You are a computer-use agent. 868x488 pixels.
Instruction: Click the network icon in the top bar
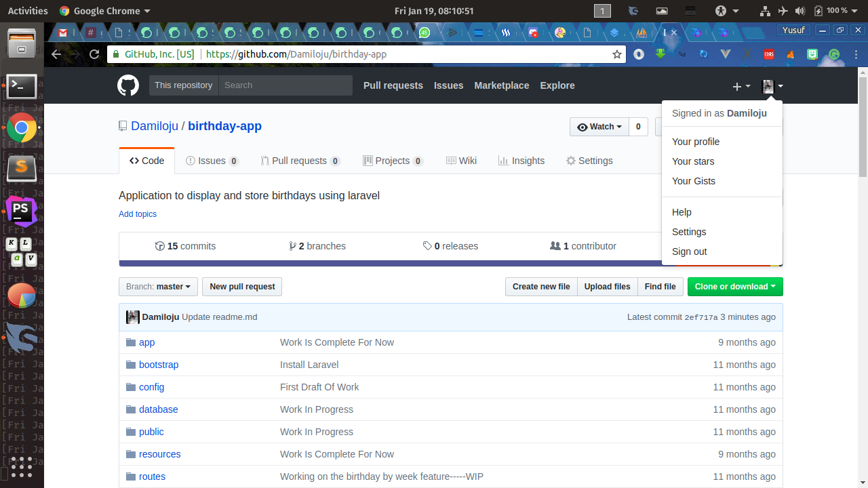(x=765, y=11)
